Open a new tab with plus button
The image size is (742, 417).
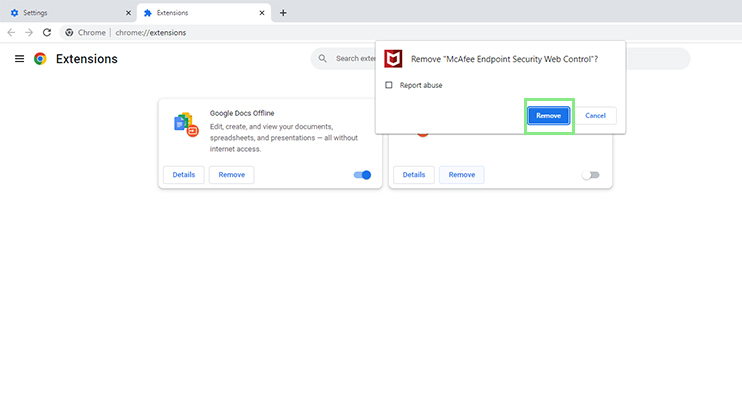[x=283, y=13]
